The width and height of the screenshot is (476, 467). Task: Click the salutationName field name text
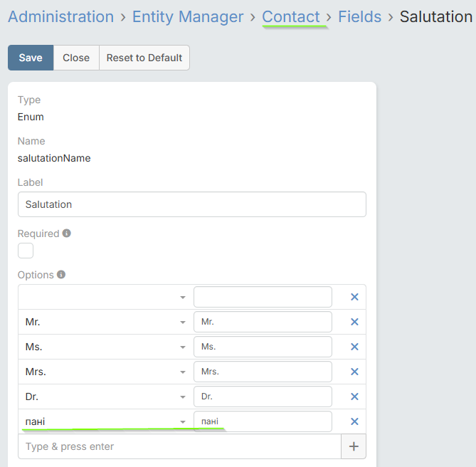pyautogui.click(x=54, y=158)
